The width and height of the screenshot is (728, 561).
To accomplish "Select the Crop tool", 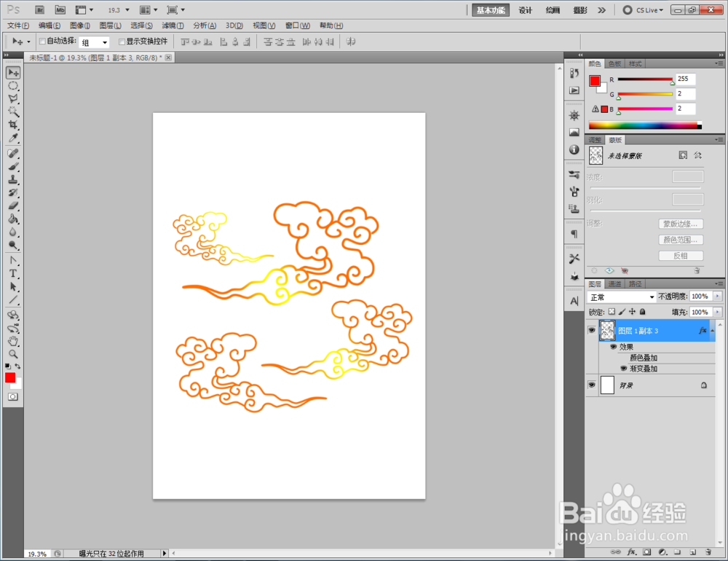I will click(13, 125).
